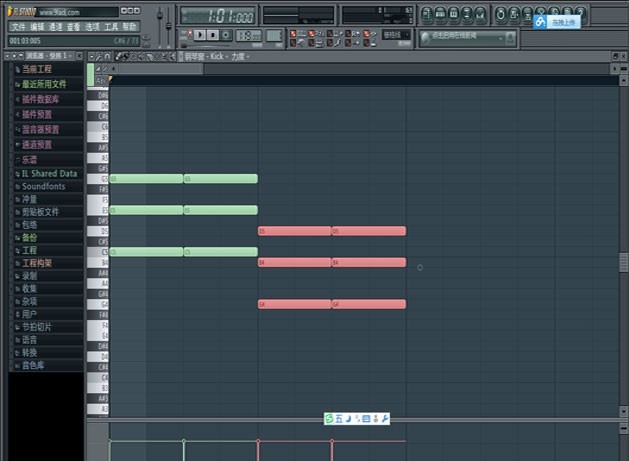Toggle first top-row recording option checkbox

[293, 34]
